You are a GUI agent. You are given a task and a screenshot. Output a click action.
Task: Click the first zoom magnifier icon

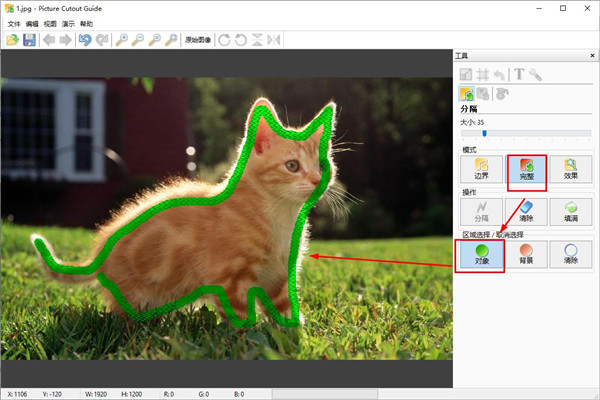pos(121,40)
